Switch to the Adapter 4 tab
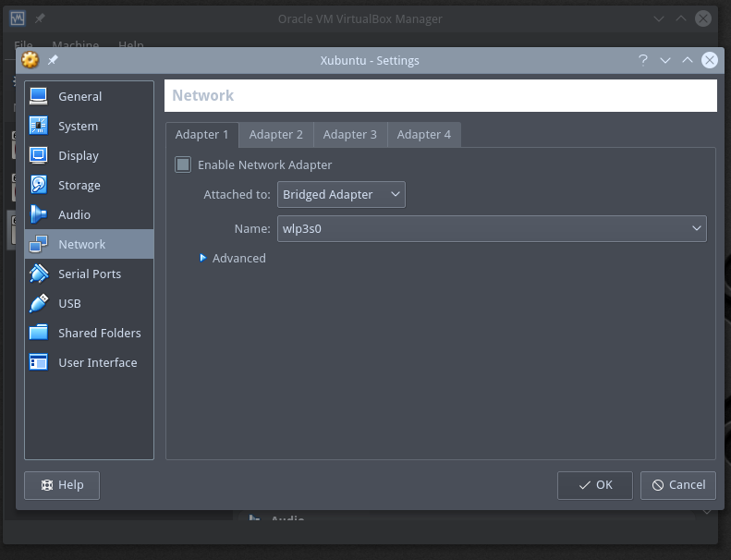This screenshot has height=560, width=731. tap(424, 135)
